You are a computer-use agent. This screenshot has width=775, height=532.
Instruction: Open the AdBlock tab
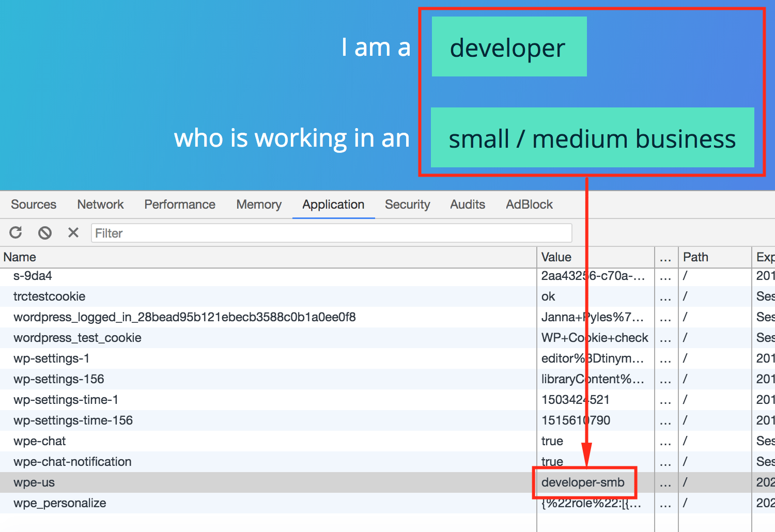click(x=529, y=205)
